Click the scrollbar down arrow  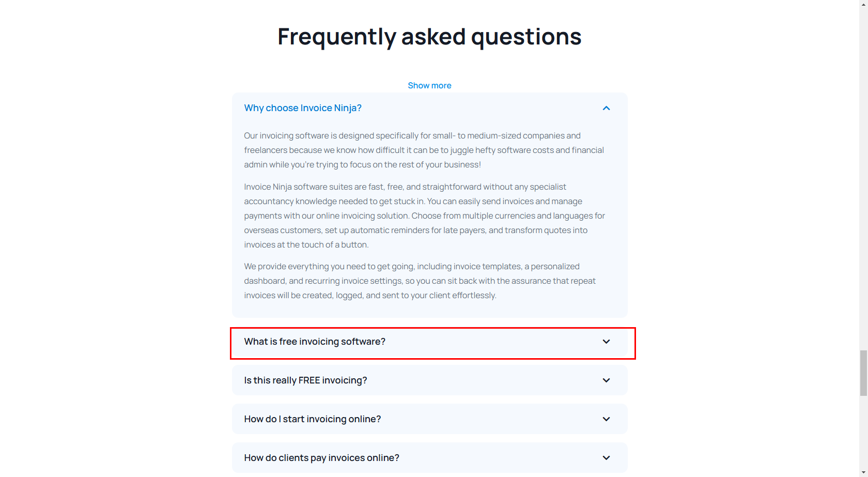click(x=863, y=473)
